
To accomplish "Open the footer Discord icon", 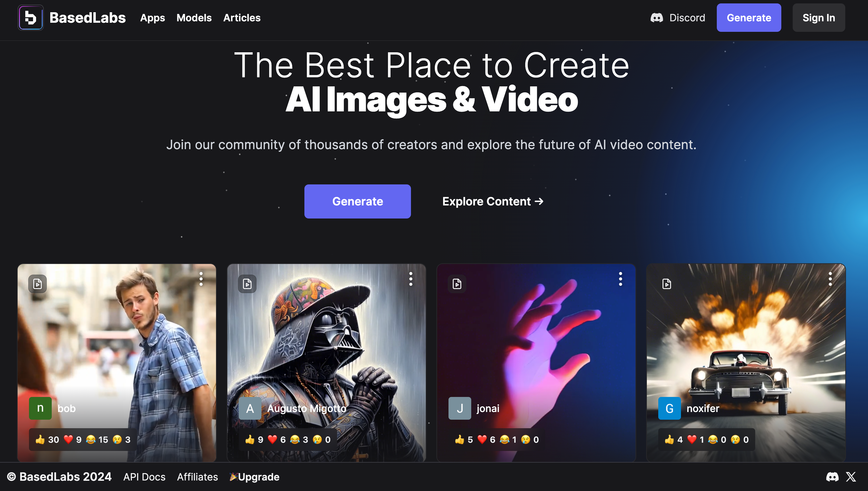I will point(832,477).
